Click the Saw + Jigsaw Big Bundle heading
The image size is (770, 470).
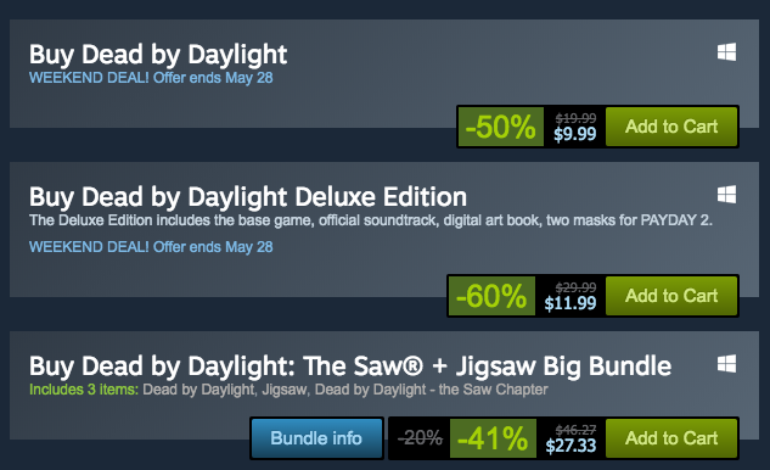pyautogui.click(x=350, y=365)
